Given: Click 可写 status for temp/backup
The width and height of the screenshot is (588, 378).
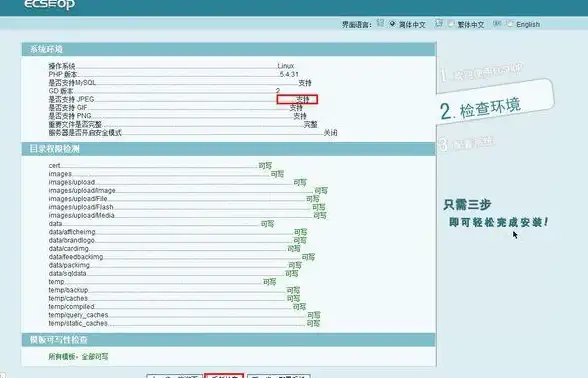Looking at the screenshot, I should tap(293, 290).
